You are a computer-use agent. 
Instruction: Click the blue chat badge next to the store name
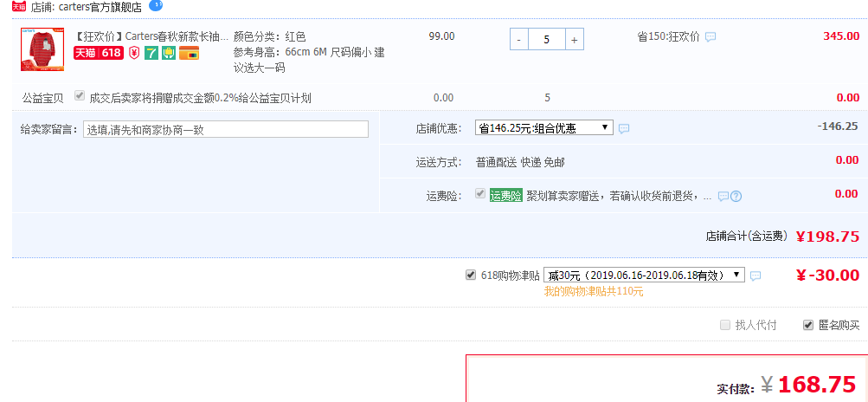tap(156, 5)
